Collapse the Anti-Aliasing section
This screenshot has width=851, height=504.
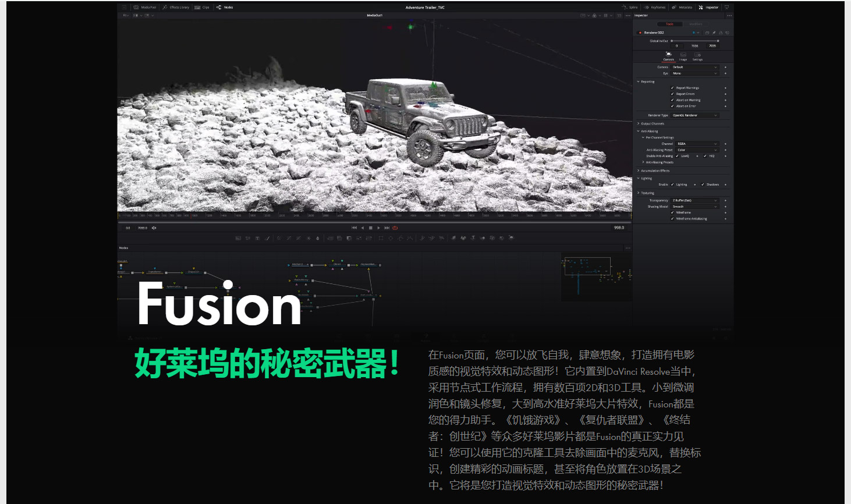pos(639,131)
